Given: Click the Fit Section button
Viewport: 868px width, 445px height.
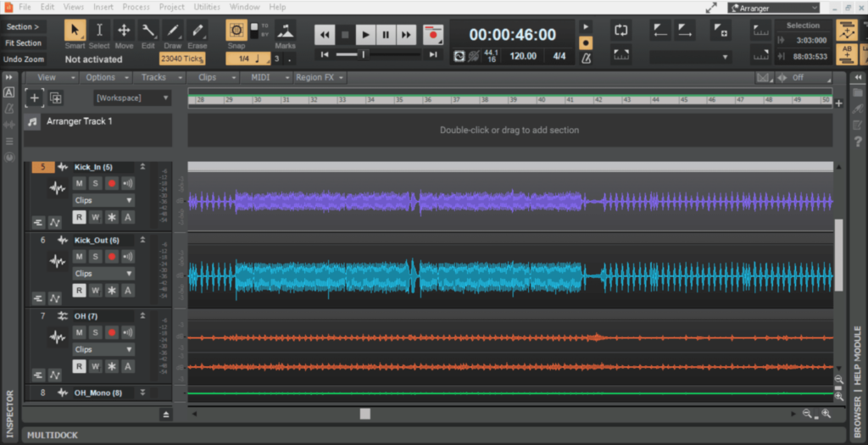Looking at the screenshot, I should click(x=23, y=43).
